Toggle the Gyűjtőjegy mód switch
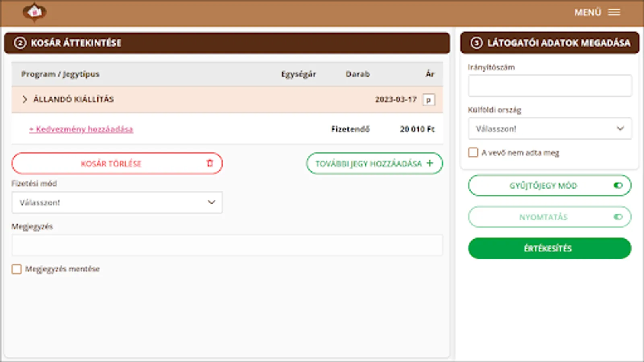This screenshot has height=362, width=644. (618, 185)
